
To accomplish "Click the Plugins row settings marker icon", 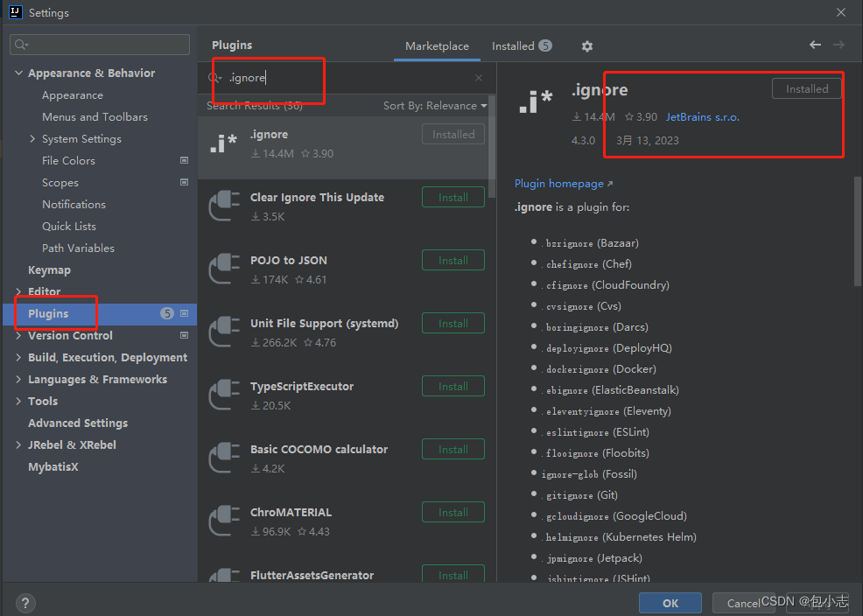I will tap(185, 313).
